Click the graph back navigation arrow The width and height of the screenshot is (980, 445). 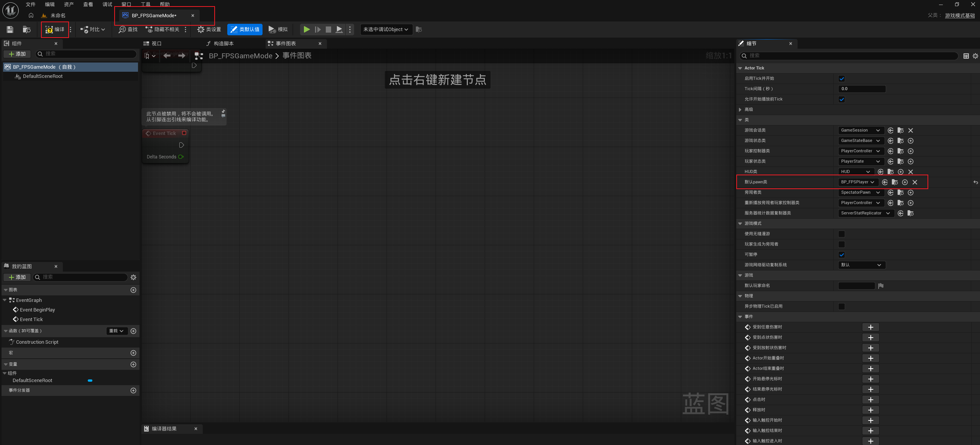pos(167,56)
